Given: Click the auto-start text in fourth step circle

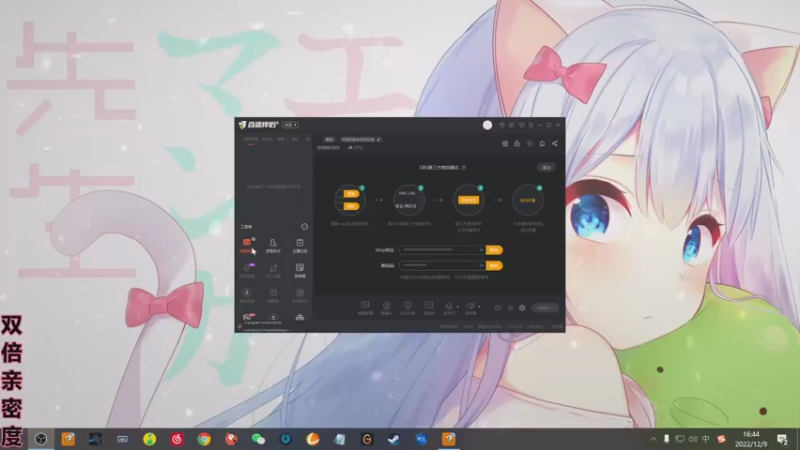Looking at the screenshot, I should pos(528,201).
